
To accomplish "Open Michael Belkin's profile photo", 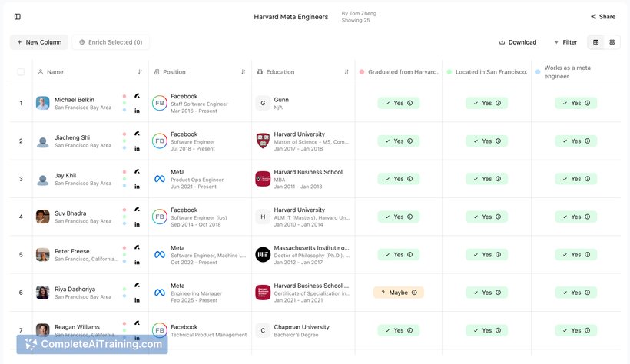I will [x=42, y=103].
